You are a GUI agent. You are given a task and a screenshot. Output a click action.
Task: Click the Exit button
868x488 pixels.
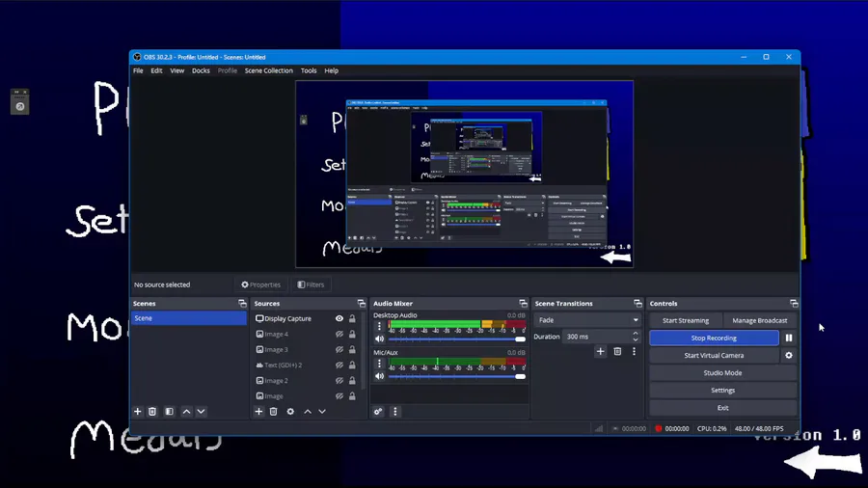[x=722, y=408]
